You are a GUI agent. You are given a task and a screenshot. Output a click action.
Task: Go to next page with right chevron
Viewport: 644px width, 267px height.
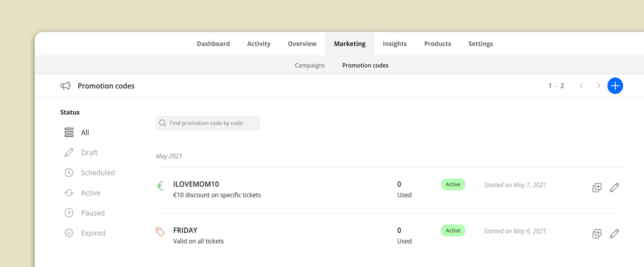point(598,86)
